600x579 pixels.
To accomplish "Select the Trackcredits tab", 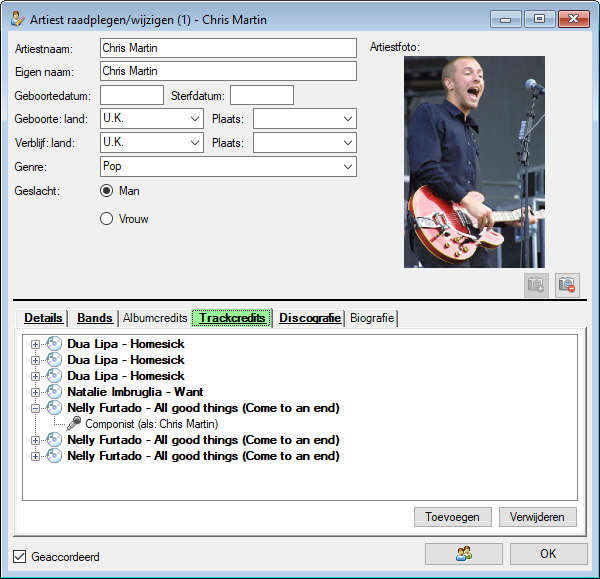I will click(232, 318).
